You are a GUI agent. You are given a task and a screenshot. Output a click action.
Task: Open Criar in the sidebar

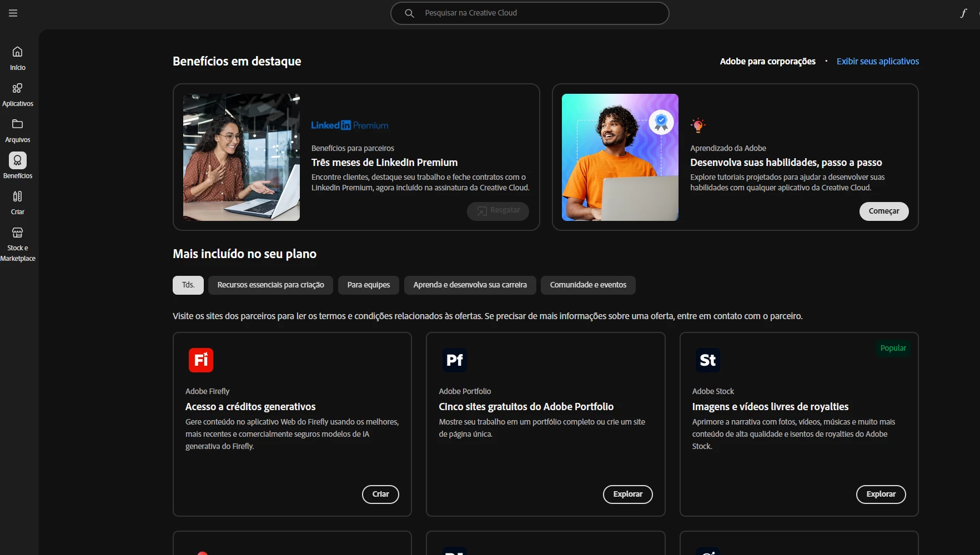click(x=18, y=203)
